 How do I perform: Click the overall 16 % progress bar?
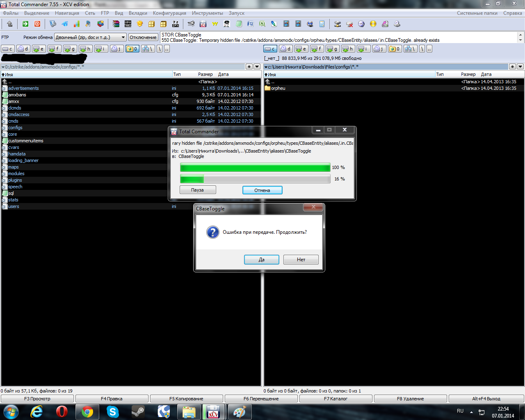255,179
